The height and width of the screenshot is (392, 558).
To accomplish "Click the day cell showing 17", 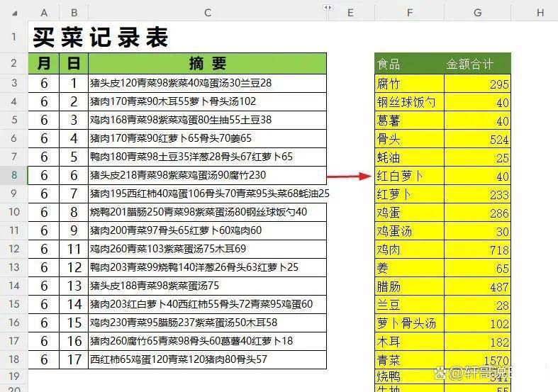I will pyautogui.click(x=73, y=359).
